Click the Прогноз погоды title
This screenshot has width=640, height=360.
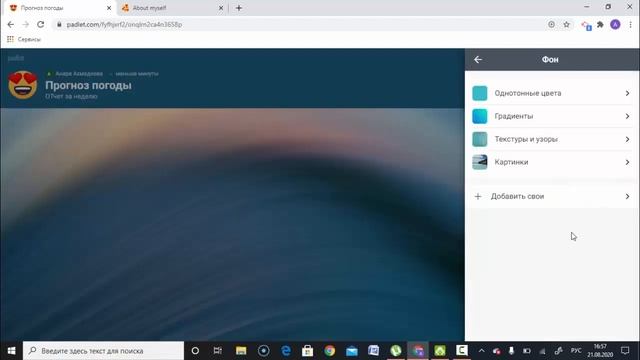click(88, 85)
